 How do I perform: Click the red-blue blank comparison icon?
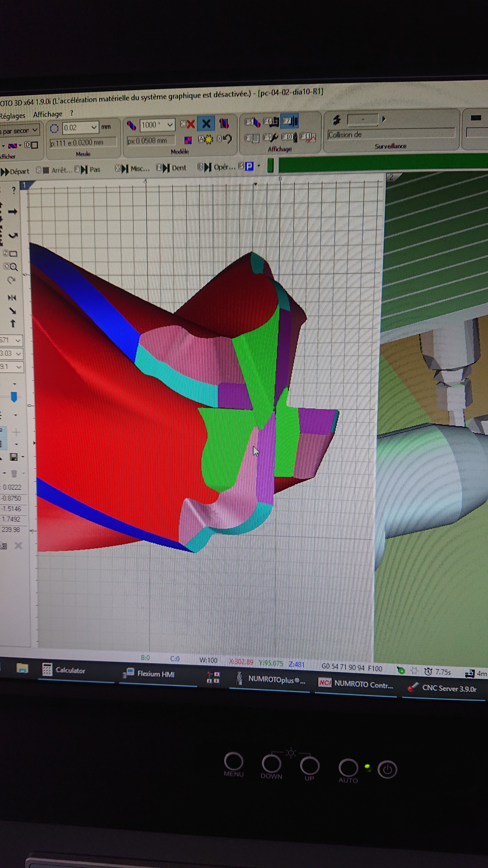pos(224,123)
